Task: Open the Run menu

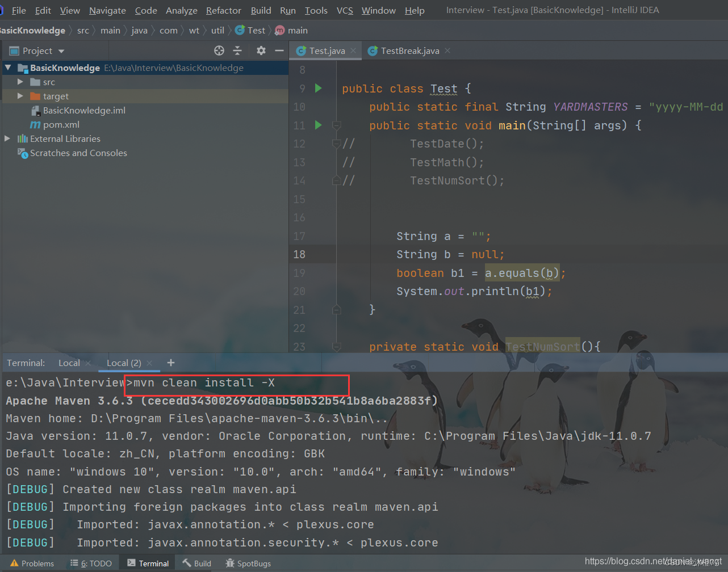Action: (x=288, y=10)
